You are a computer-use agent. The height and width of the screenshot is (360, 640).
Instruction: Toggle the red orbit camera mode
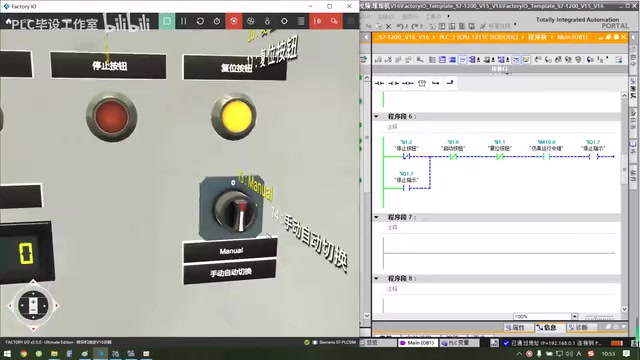[x=234, y=21]
